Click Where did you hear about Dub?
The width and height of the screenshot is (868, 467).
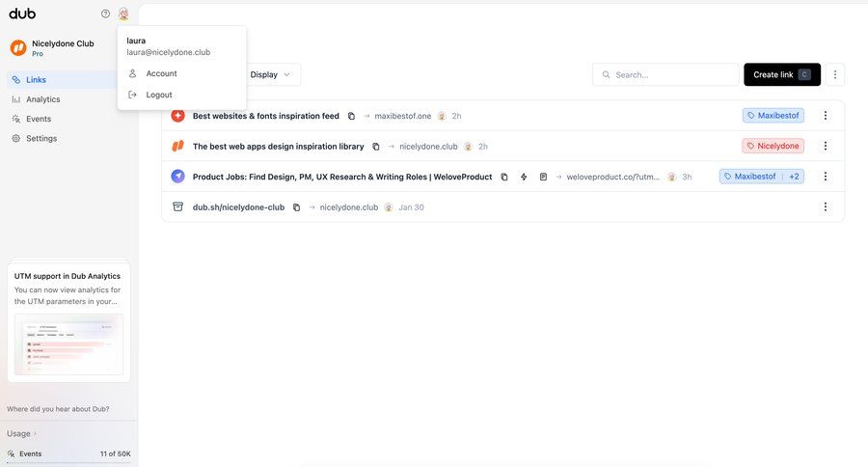pyautogui.click(x=58, y=409)
